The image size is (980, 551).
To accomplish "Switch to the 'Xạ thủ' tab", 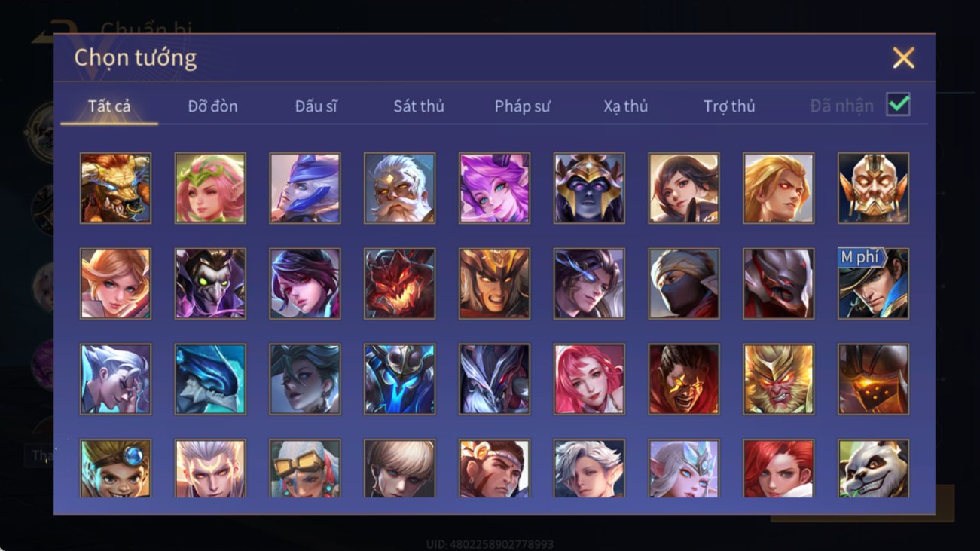I will coord(625,106).
